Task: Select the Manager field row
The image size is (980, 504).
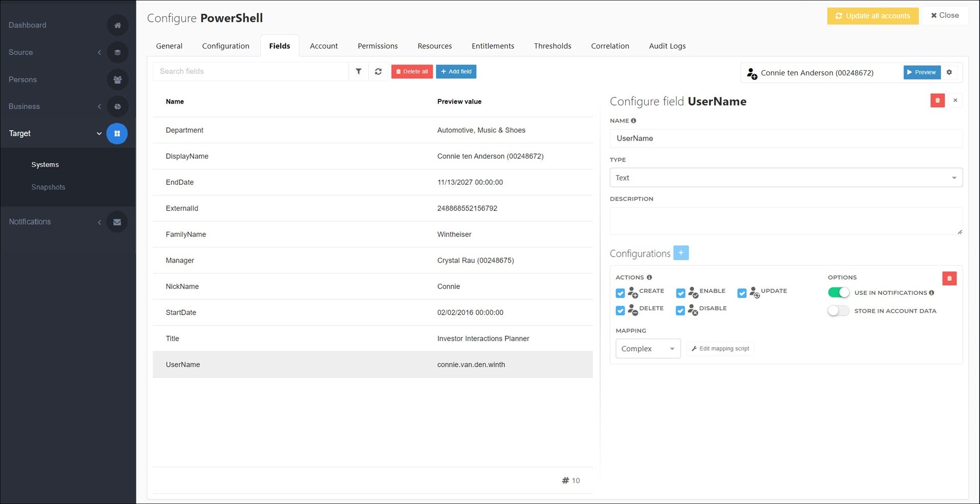Action: point(373,260)
